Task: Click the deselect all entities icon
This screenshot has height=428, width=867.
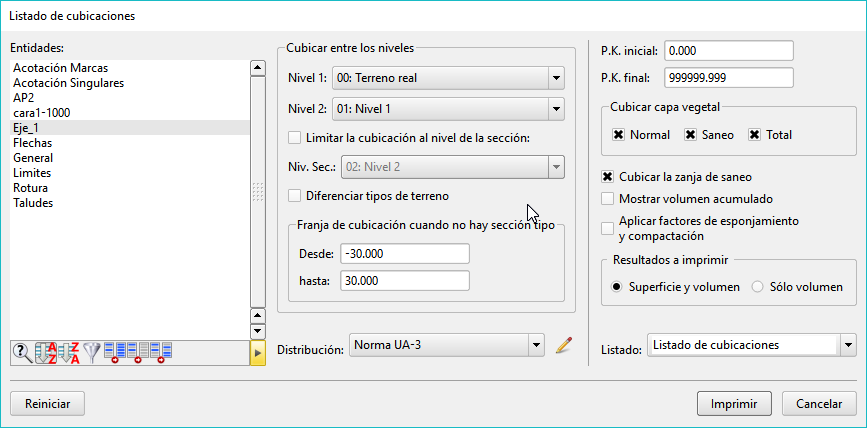Action: (138, 353)
